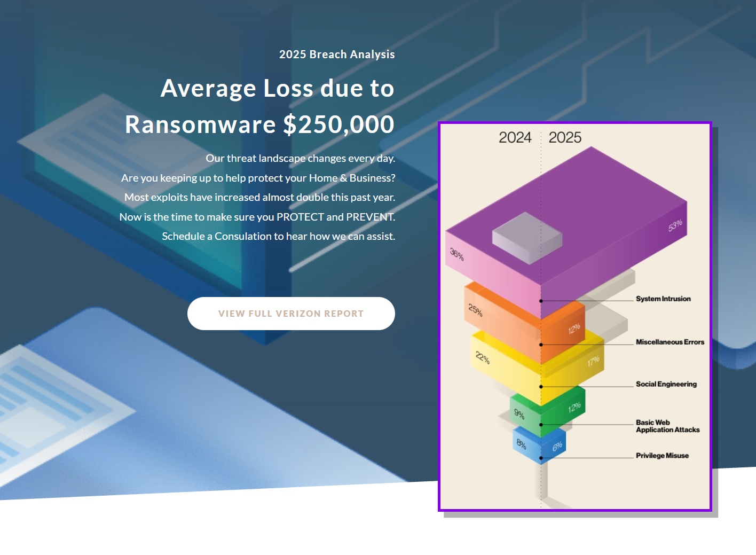Click the "Ransomware $250,000" heading line
Viewport: 756px width, 555px height.
[x=259, y=124]
